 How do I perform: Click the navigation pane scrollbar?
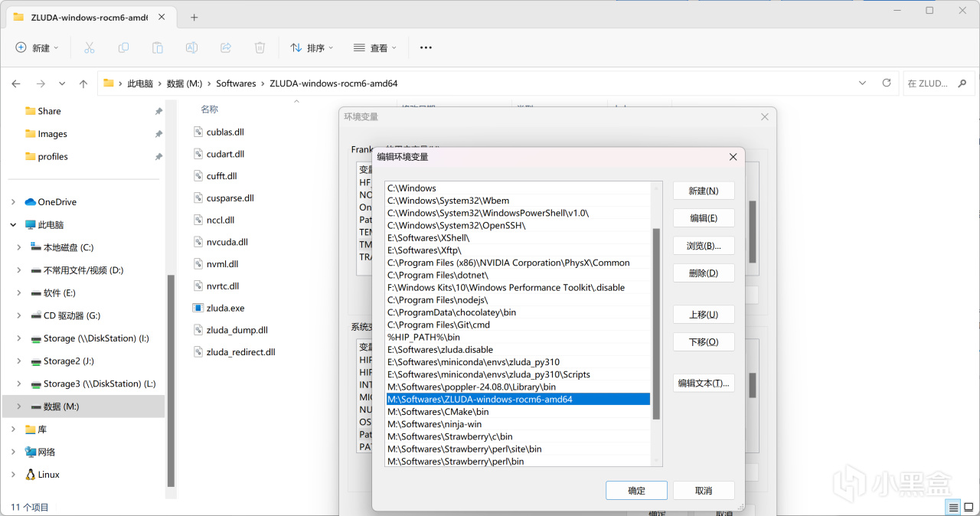click(171, 380)
